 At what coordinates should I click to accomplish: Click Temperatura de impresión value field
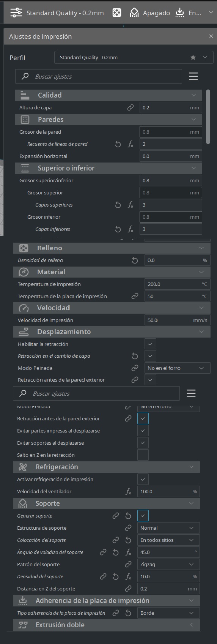(177, 284)
